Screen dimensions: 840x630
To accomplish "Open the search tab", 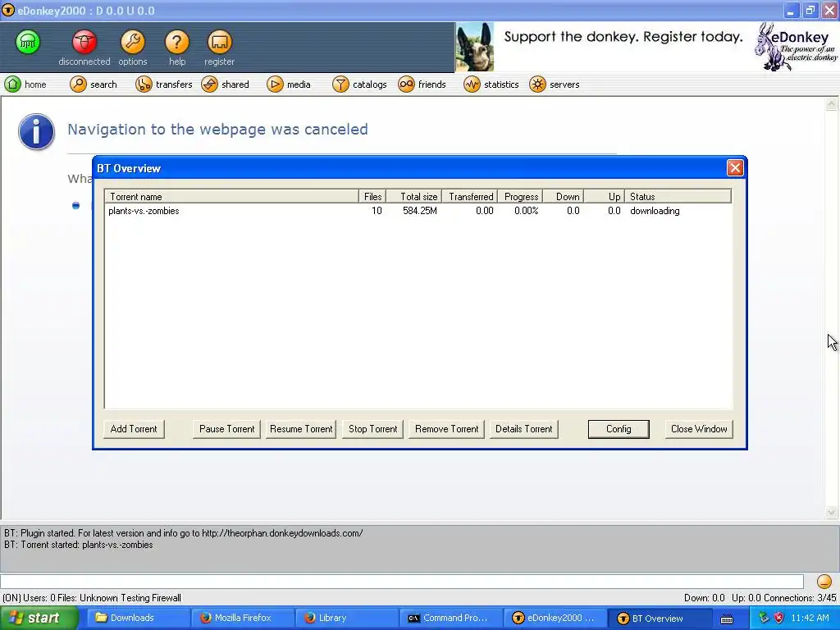I will pyautogui.click(x=94, y=84).
